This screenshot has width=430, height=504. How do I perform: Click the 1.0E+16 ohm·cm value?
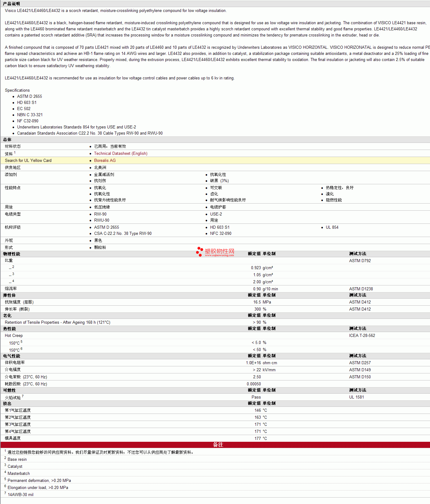coord(261,363)
